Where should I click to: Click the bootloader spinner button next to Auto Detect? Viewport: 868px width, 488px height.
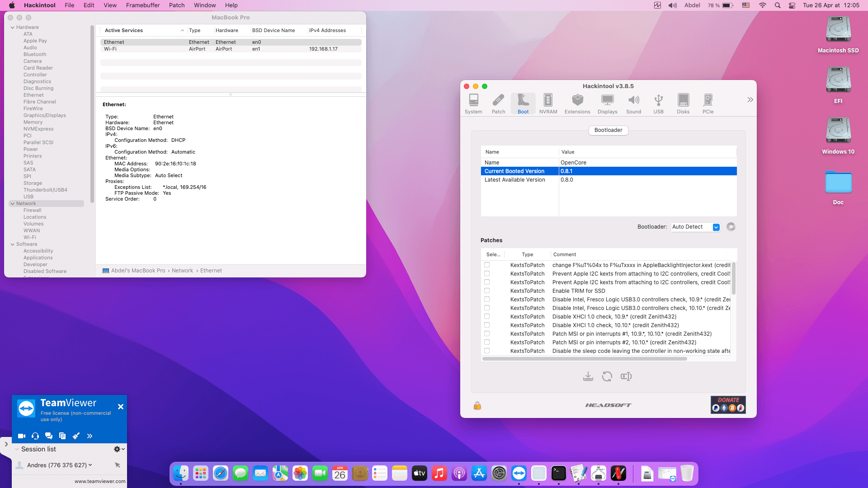coord(731,227)
